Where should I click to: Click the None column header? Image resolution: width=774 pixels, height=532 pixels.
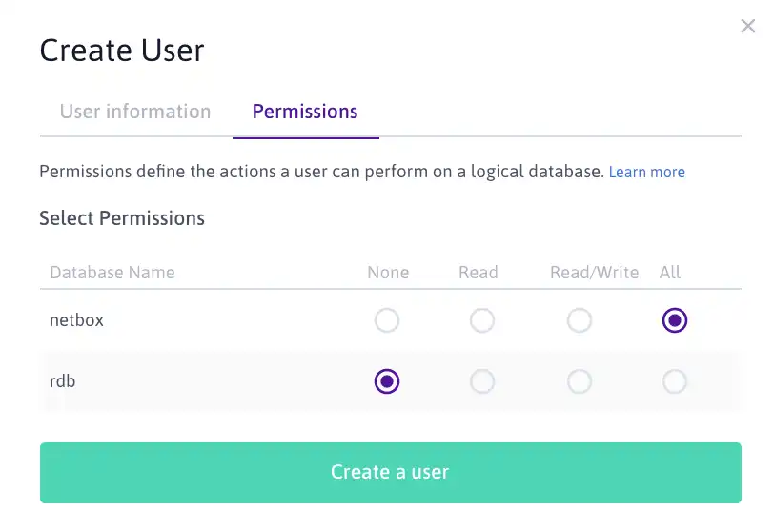(x=388, y=273)
